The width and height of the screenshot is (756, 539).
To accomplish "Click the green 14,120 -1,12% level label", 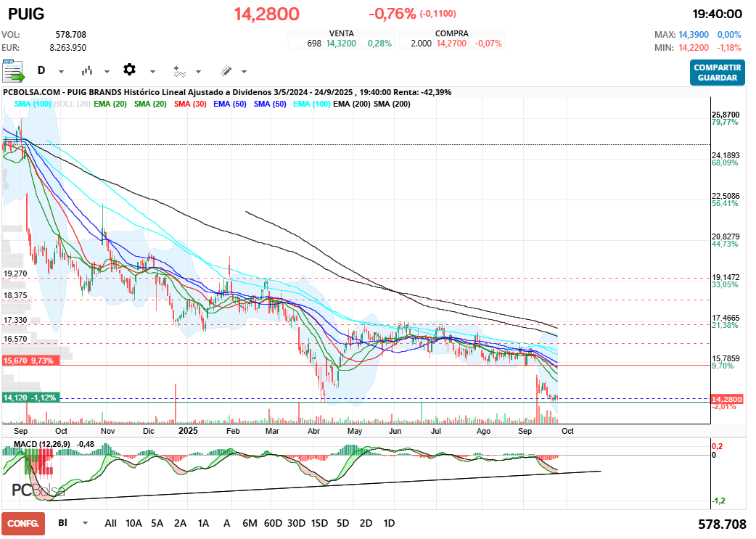I will [x=31, y=398].
